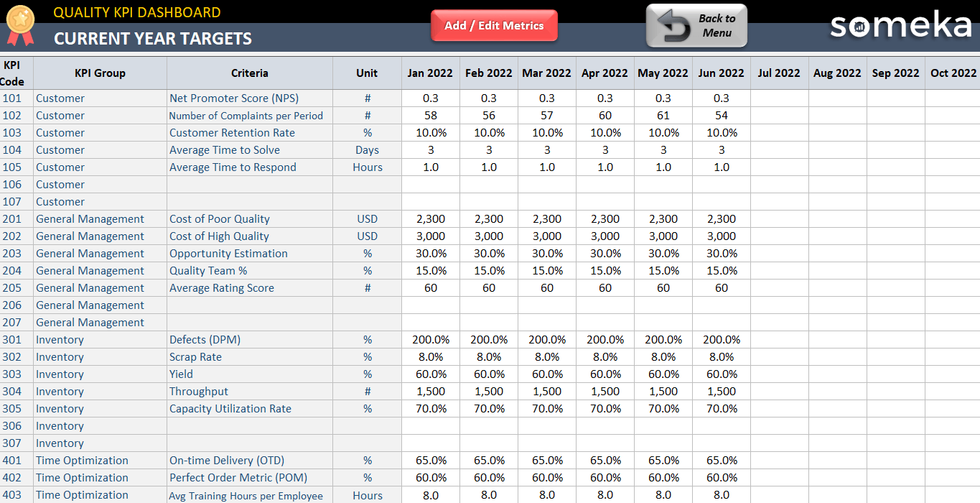Click KPI code 201 cell
Image resolution: width=980 pixels, height=503 pixels.
(17, 219)
